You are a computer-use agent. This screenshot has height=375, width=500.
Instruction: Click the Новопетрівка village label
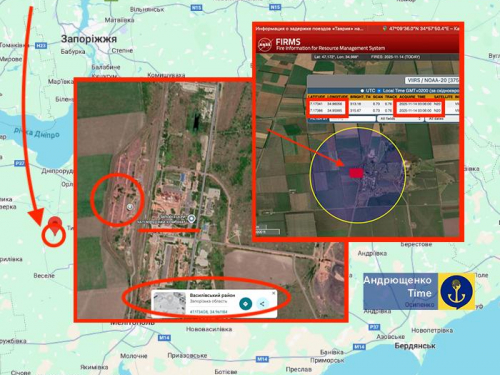[432, 330]
